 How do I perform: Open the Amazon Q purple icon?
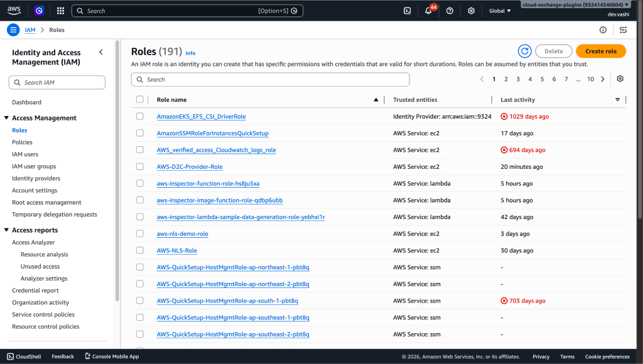[39, 11]
